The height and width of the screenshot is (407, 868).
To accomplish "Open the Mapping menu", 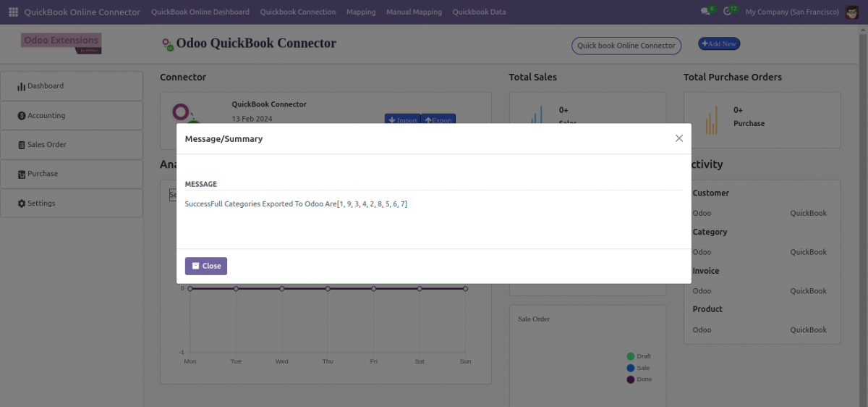I will tap(361, 12).
